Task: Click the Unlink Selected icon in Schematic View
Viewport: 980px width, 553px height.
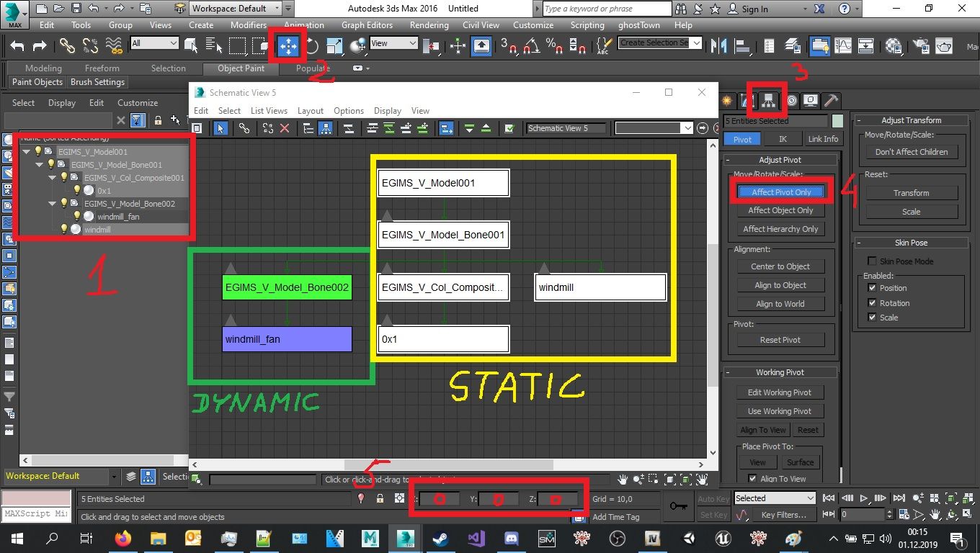Action: 268,128
